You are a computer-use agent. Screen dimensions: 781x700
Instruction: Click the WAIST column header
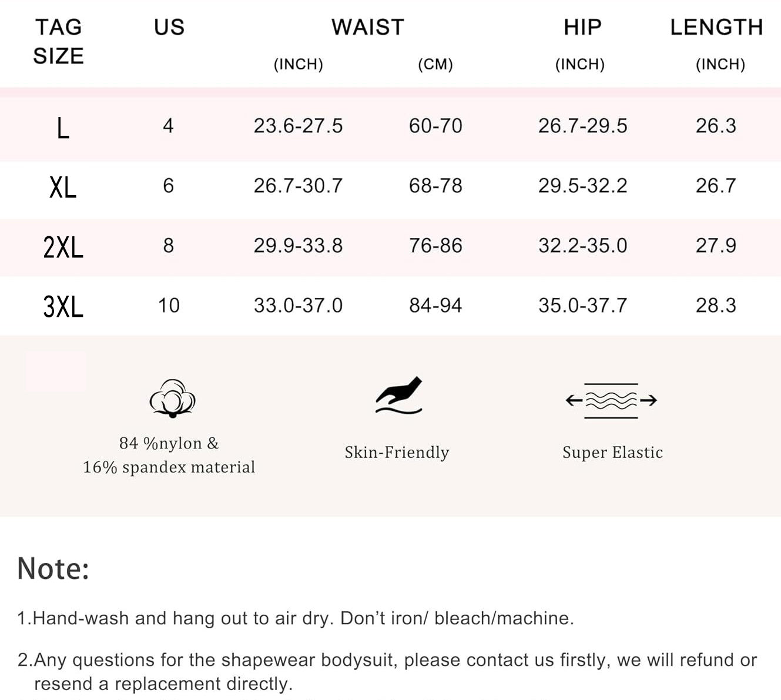(368, 27)
